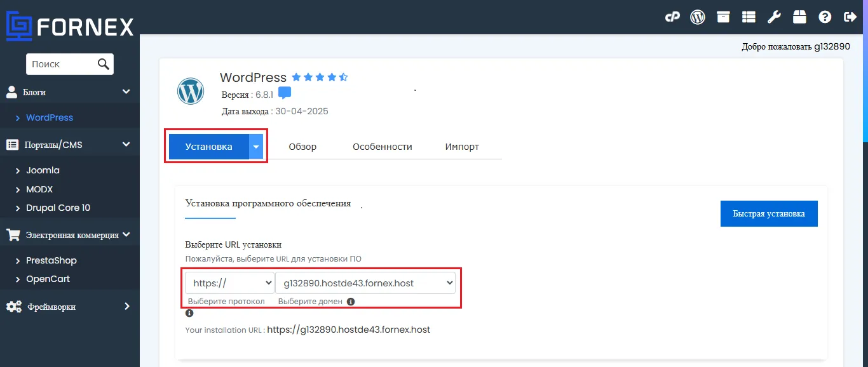Open the wrench settings icon

pos(774,17)
